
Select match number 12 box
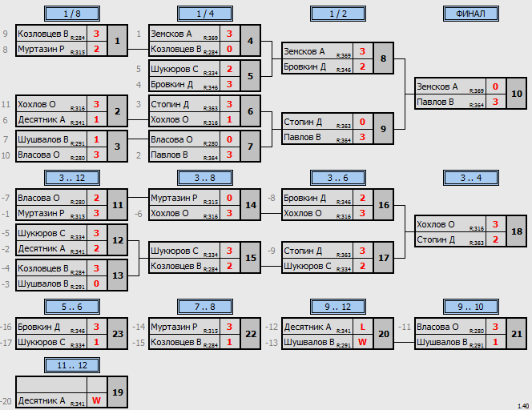118,240
